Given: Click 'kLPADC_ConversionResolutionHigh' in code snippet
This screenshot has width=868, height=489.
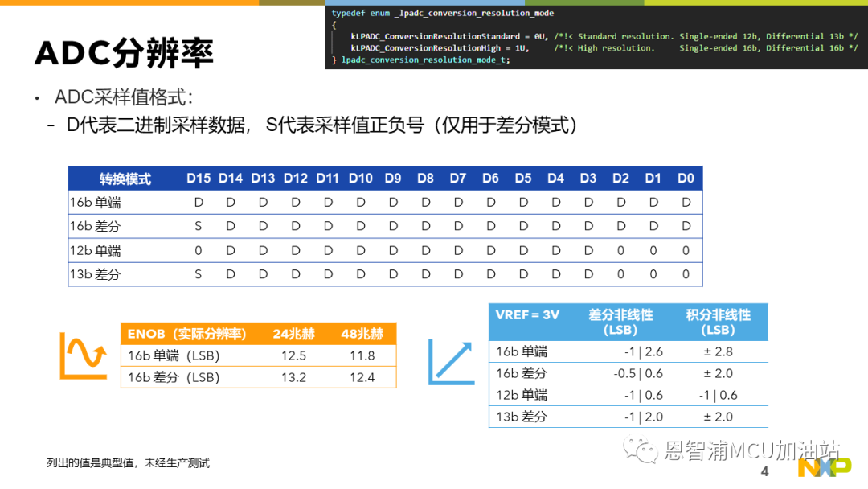Looking at the screenshot, I should (425, 48).
